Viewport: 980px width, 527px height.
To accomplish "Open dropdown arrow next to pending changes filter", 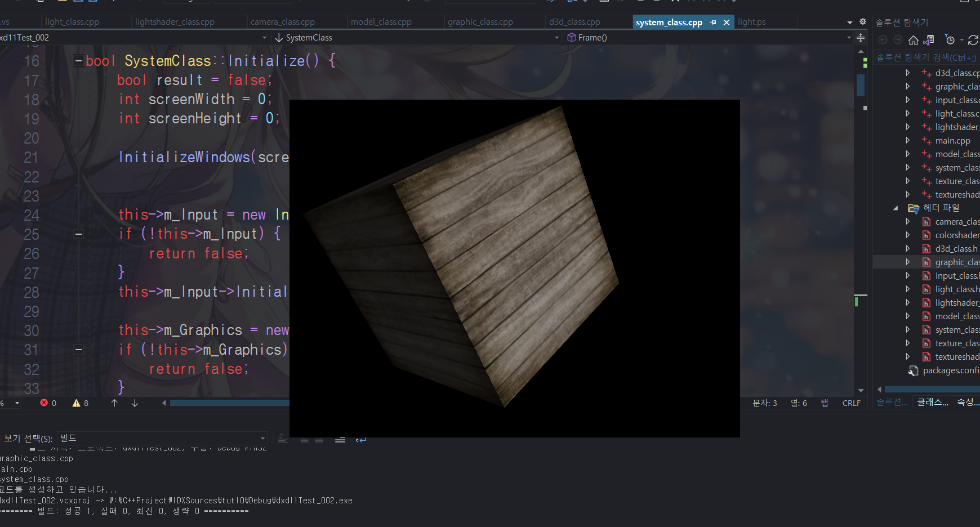I will tap(961, 40).
